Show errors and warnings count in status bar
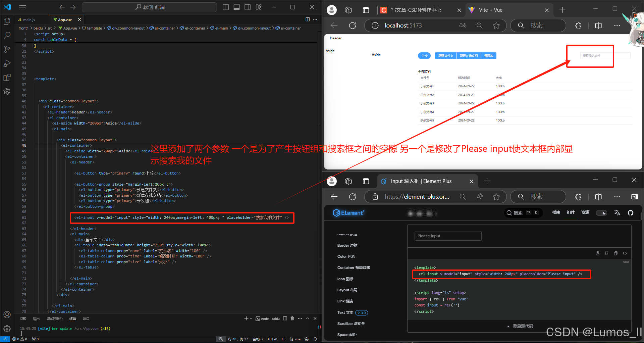Viewport: 644px width, 343px height. click(x=20, y=339)
